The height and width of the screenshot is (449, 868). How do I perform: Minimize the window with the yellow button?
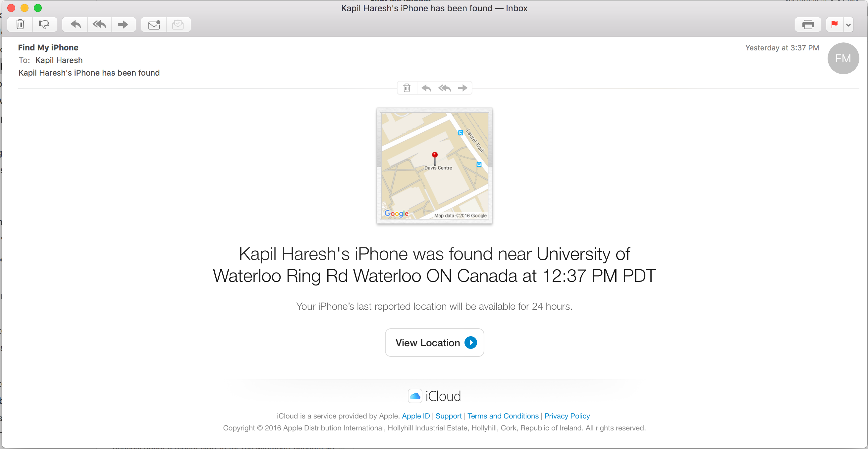pos(25,8)
